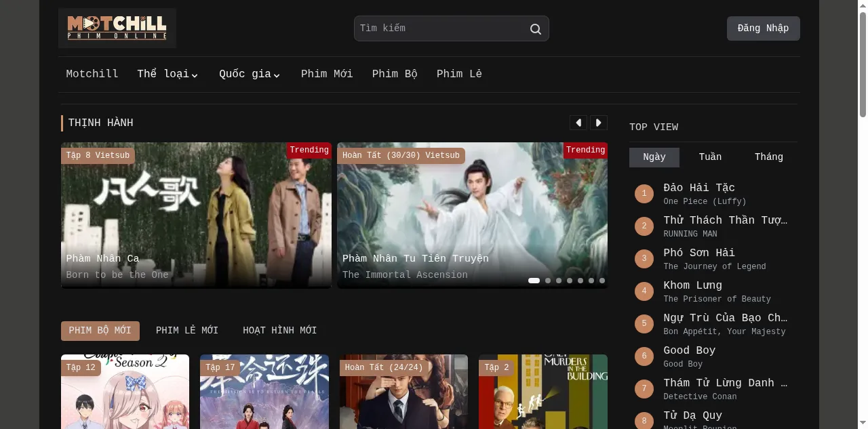The image size is (868, 429).
Task: Click rank badge 3 next to Phó Sơn Hải
Action: (644, 259)
